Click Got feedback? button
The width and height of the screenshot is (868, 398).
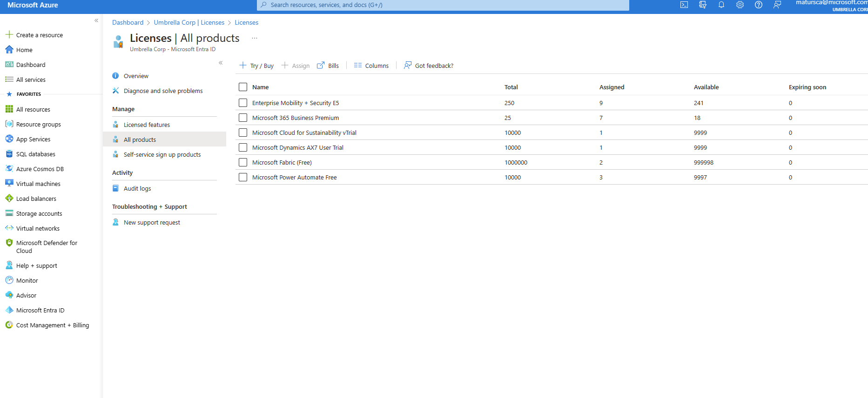[x=429, y=66]
